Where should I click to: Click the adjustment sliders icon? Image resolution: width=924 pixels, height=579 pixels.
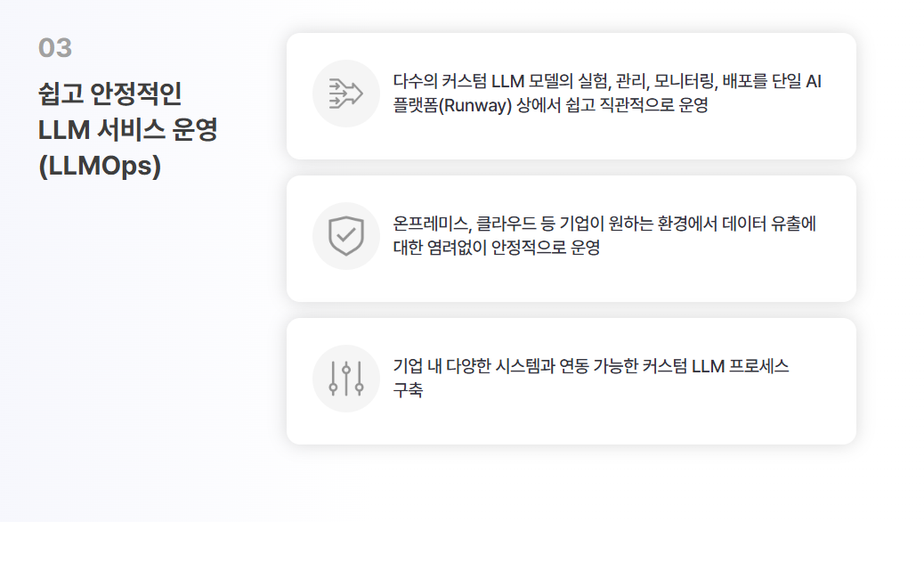click(x=346, y=379)
